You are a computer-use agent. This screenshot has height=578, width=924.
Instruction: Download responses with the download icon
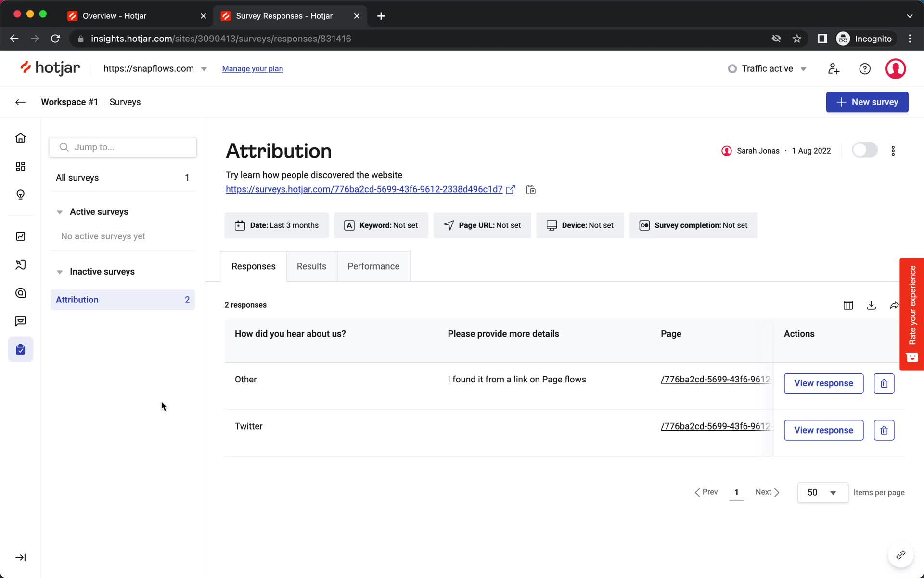click(871, 305)
